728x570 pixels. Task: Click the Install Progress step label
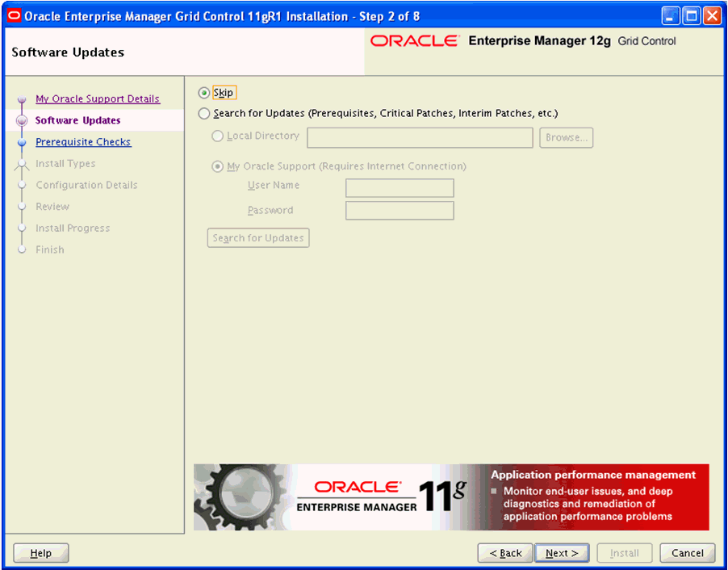(x=73, y=228)
